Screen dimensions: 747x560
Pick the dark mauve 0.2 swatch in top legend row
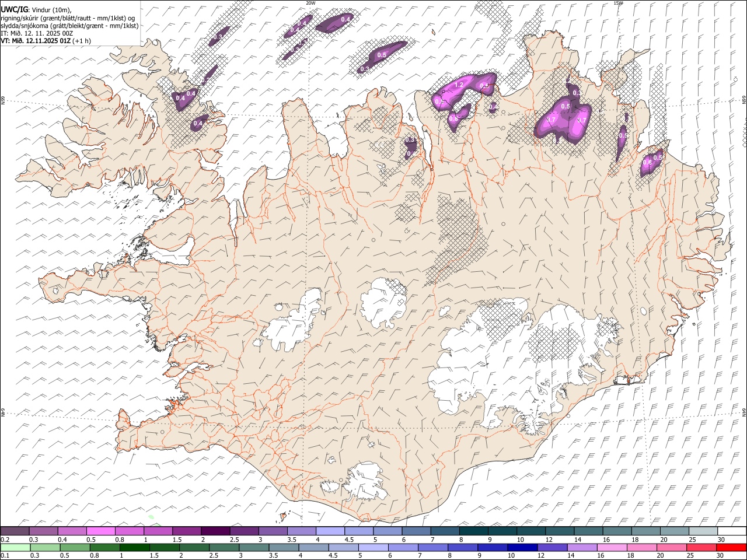[15, 531]
